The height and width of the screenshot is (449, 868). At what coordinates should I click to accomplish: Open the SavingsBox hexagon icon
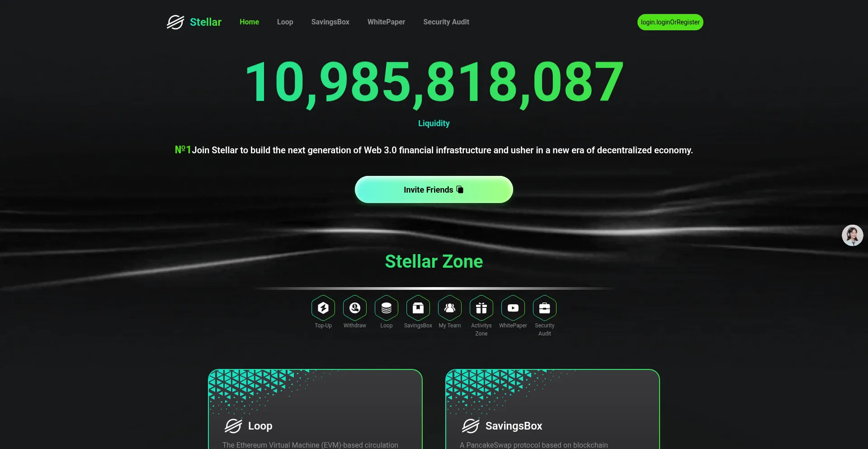click(x=418, y=308)
